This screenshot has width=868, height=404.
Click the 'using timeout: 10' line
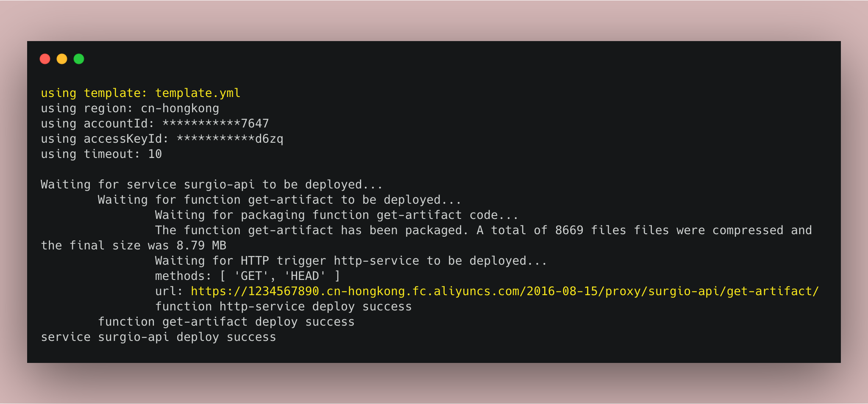point(101,154)
